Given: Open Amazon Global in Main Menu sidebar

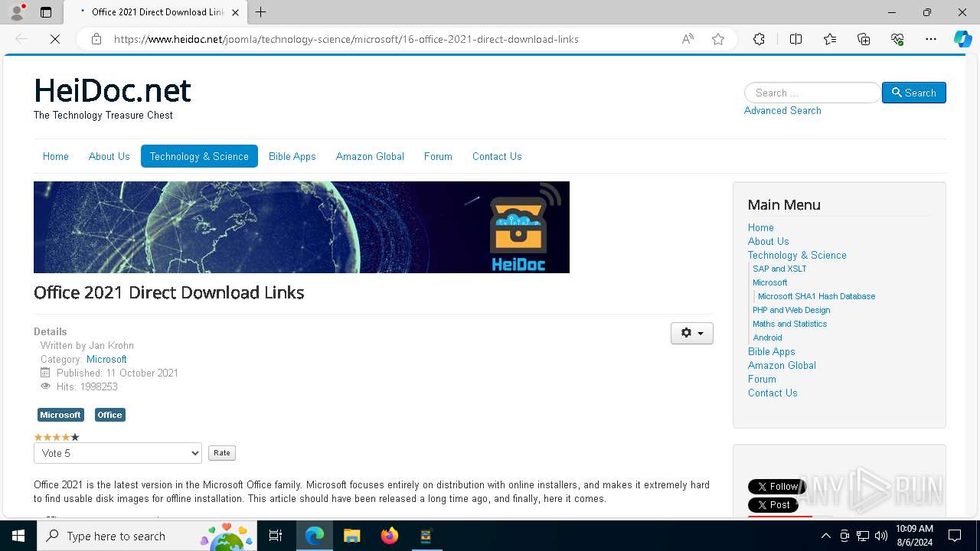Looking at the screenshot, I should 782,365.
